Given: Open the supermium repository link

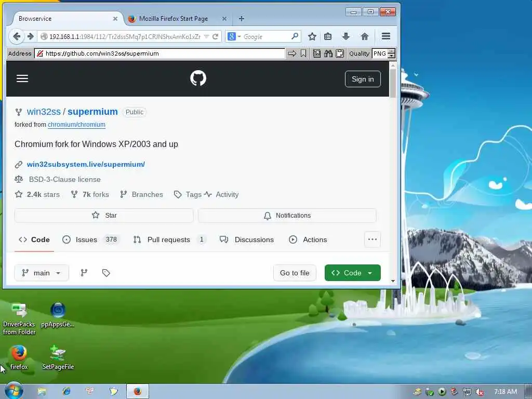Looking at the screenshot, I should click(x=92, y=112).
